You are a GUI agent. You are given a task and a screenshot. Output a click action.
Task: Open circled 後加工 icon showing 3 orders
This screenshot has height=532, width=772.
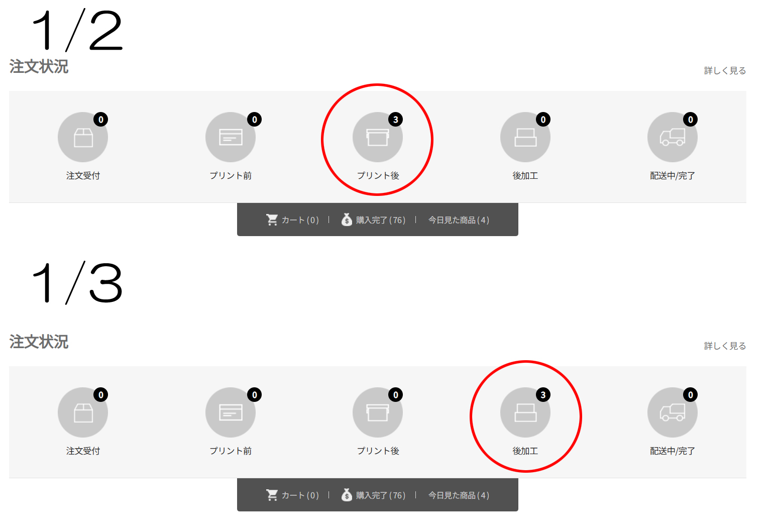[525, 412]
